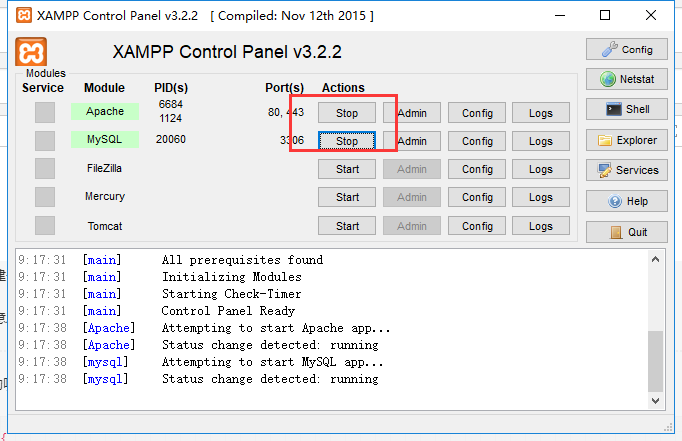Open Explorer with the folder icon
Viewport: 682px width, 441px height.
pos(626,140)
